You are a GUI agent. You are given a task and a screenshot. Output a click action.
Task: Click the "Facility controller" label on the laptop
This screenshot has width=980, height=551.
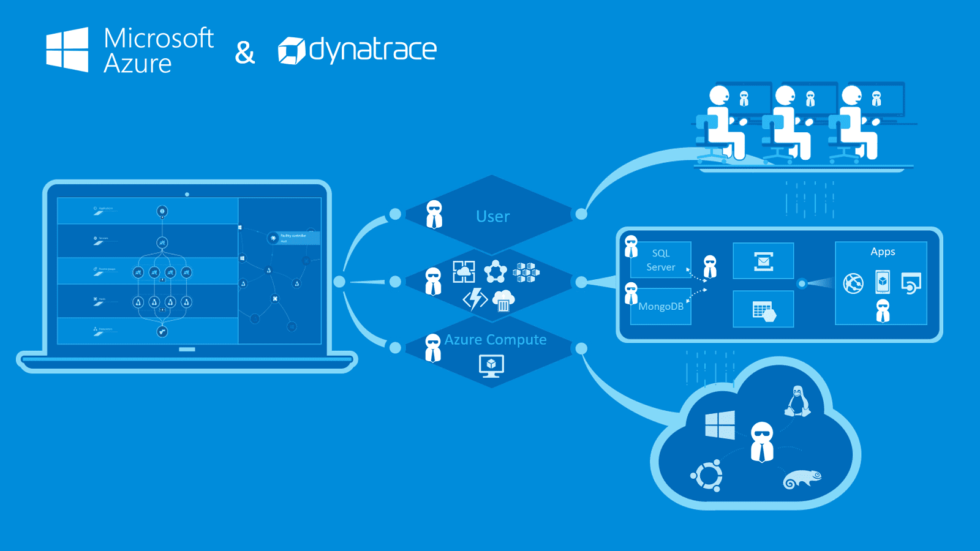[293, 236]
